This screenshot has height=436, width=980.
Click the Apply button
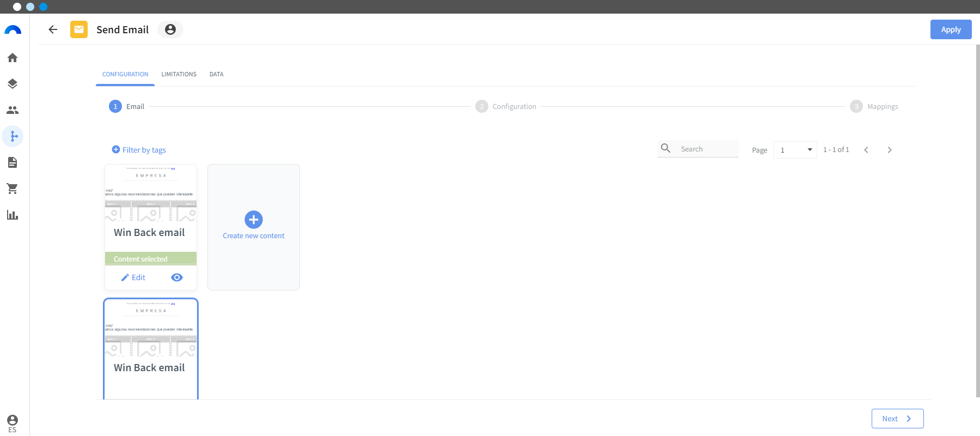click(951, 29)
